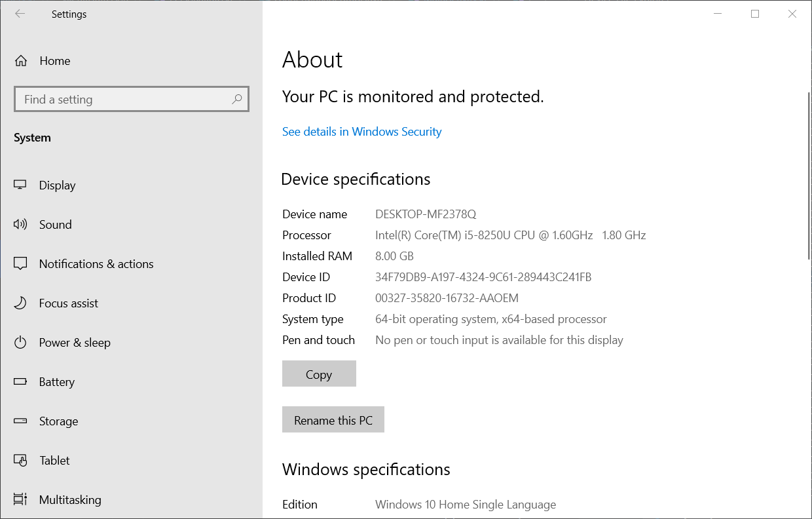Image resolution: width=812 pixels, height=519 pixels.
Task: Click the 'Your PC is monitored and protected' text
Action: pyautogui.click(x=413, y=97)
